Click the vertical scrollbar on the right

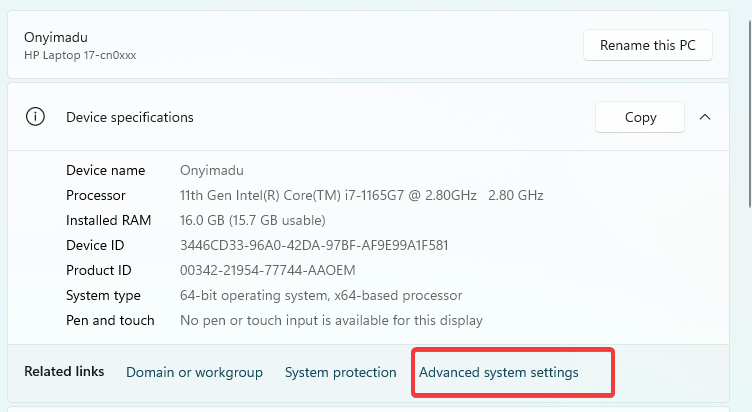pyautogui.click(x=749, y=114)
